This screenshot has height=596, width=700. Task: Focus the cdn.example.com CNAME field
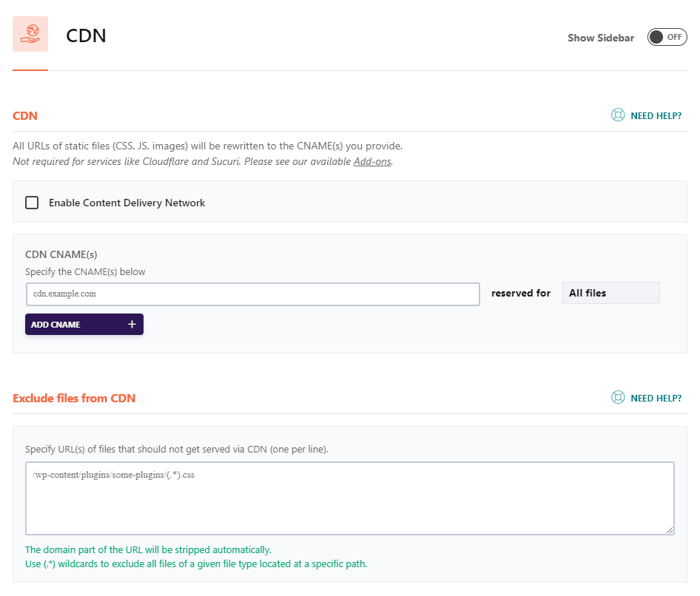(x=252, y=294)
